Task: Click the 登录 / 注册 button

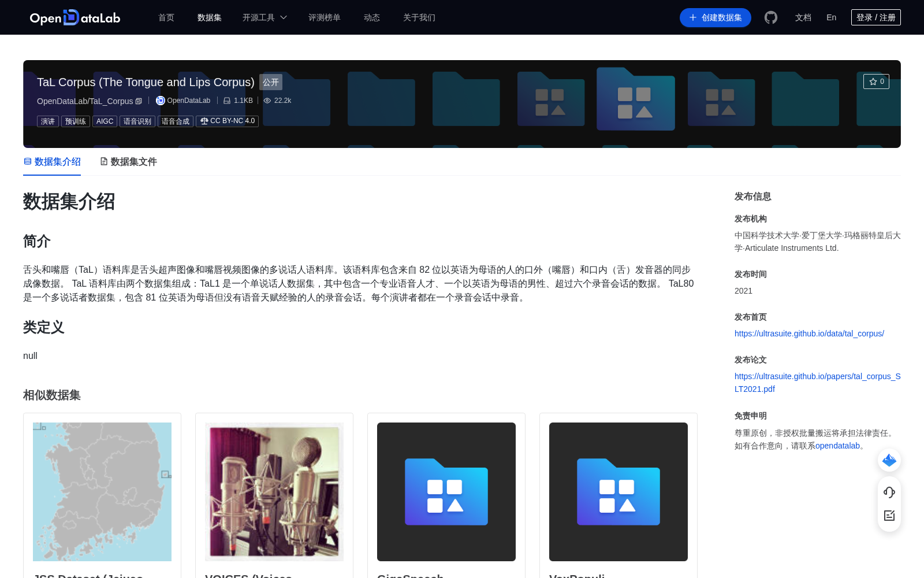Action: (x=876, y=17)
